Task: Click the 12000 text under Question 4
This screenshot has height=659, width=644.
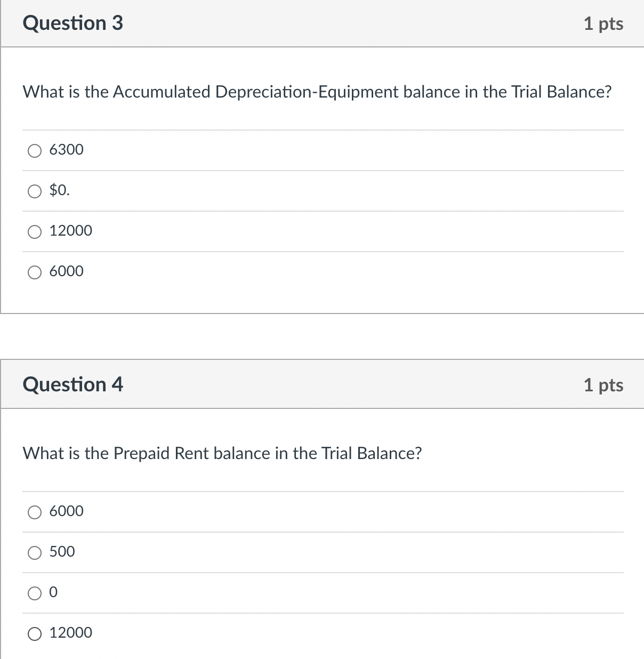Action: click(71, 632)
